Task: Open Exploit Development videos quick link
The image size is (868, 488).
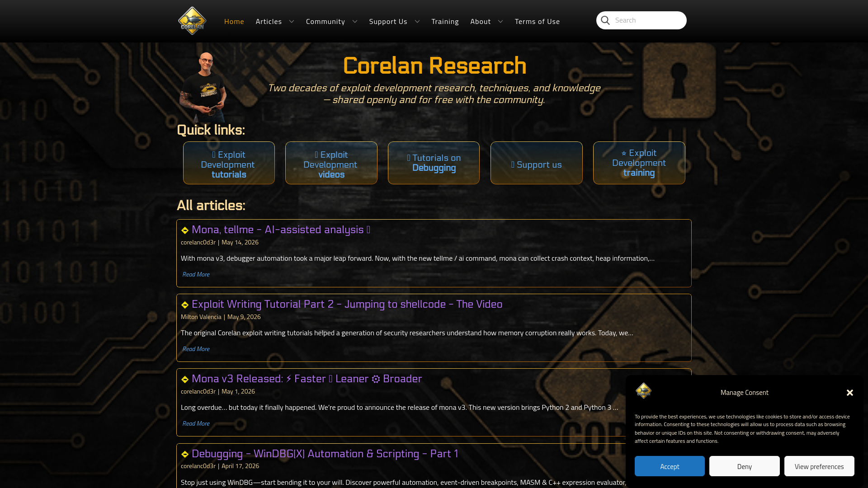Action: coord(331,163)
